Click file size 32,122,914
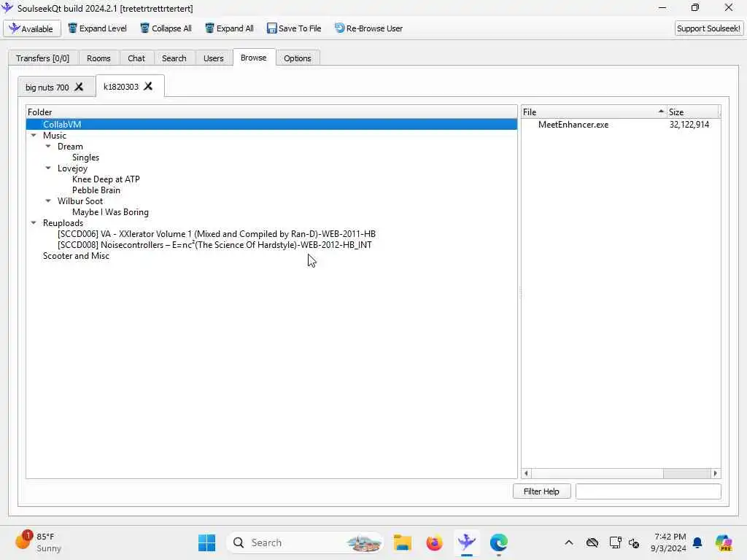The width and height of the screenshot is (747, 560). tap(689, 124)
